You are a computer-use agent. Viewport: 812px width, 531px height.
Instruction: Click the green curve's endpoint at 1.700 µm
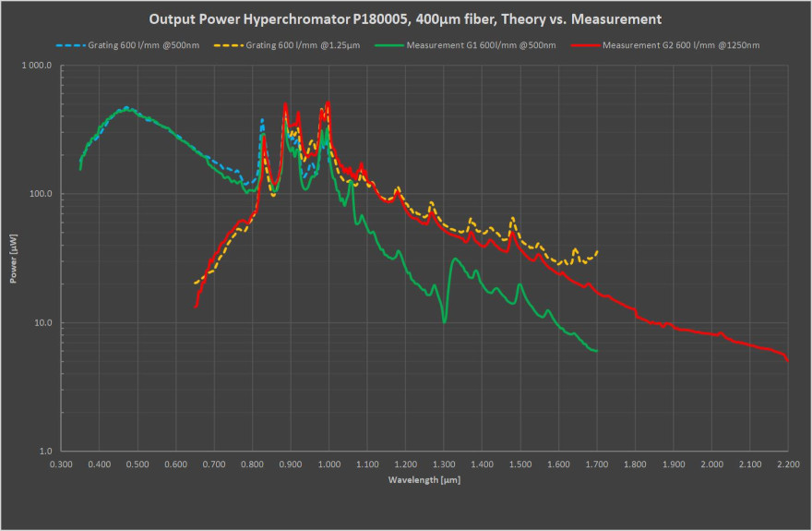click(597, 351)
